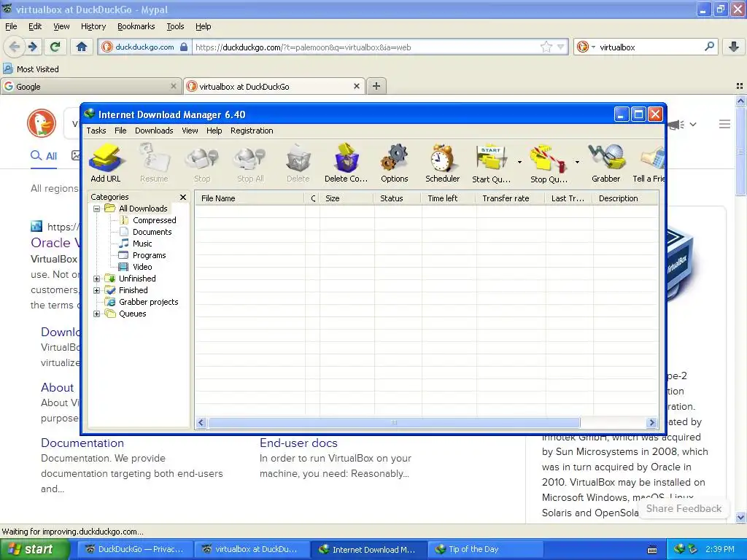Open the Stop Queue dropdown arrow
Screen dimensions: 747x560
[x=577, y=163]
